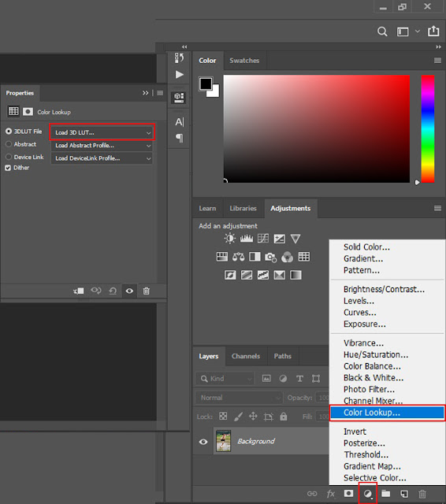446x504 pixels.
Task: Open the Load Abstract Profile dropdown
Action: pos(102,145)
